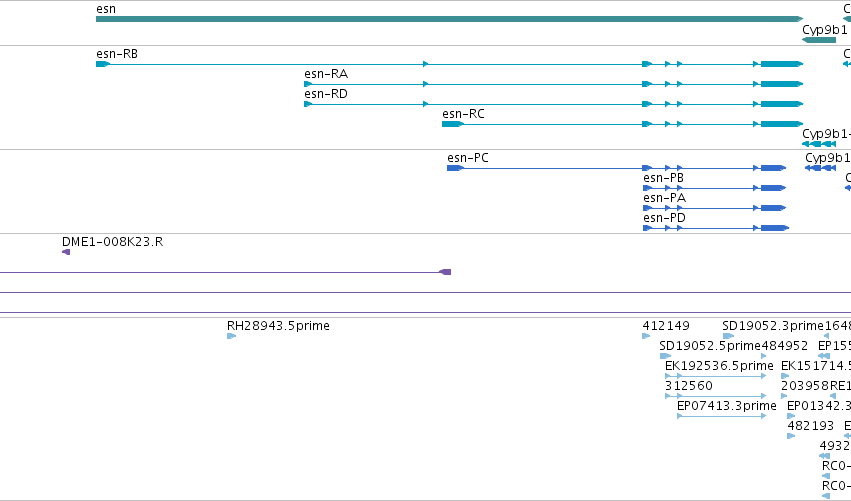Click the esn-PB protein label

tap(663, 178)
